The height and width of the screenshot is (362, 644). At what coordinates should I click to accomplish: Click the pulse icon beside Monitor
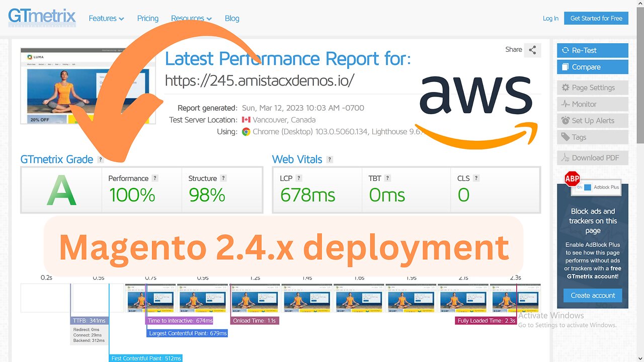565,104
